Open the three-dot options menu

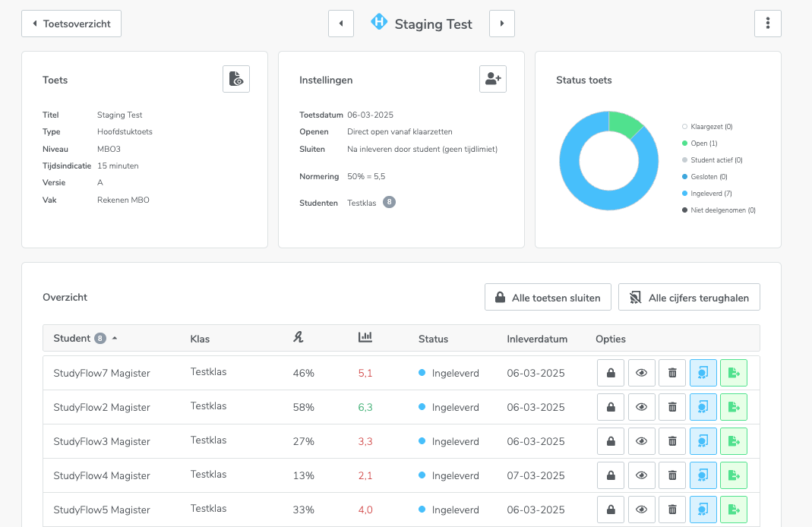(767, 24)
